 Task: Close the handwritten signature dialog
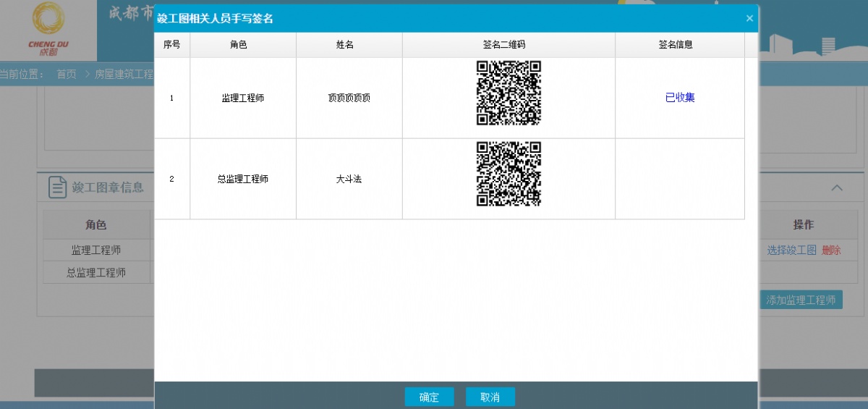tap(749, 19)
